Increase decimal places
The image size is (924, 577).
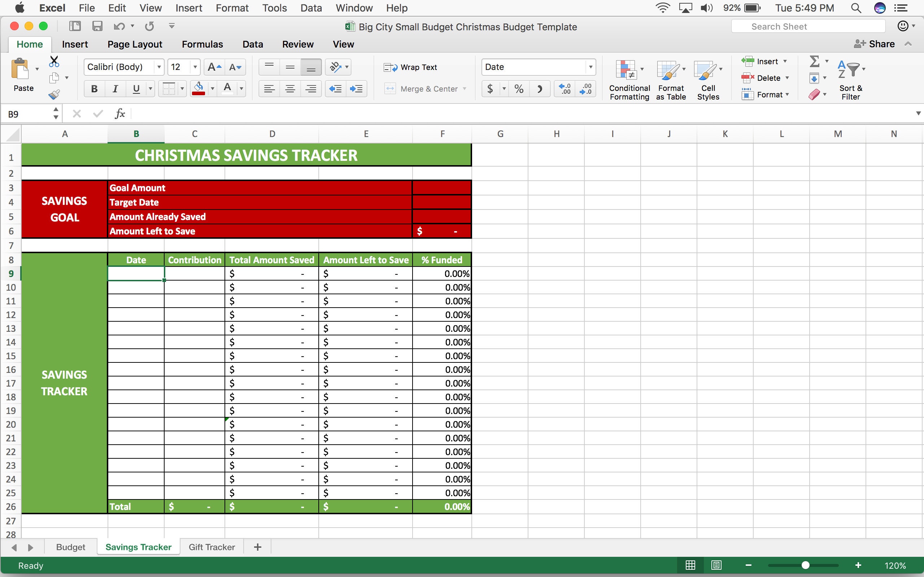pos(565,89)
